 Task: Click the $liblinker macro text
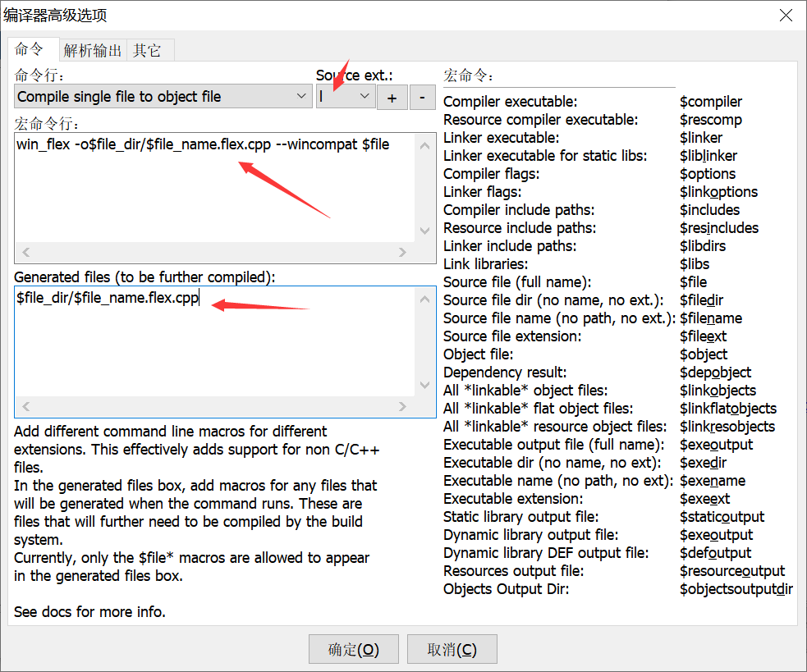click(708, 156)
